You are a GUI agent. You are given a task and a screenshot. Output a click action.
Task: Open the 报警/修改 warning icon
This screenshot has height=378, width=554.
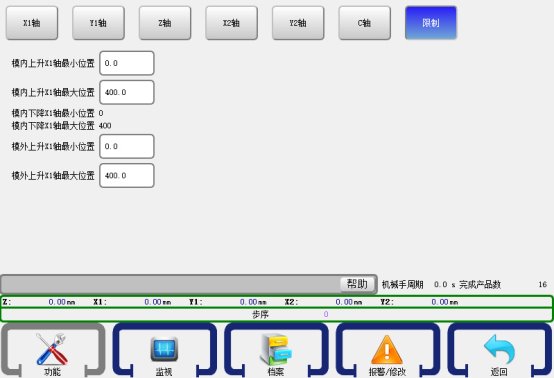[387, 350]
